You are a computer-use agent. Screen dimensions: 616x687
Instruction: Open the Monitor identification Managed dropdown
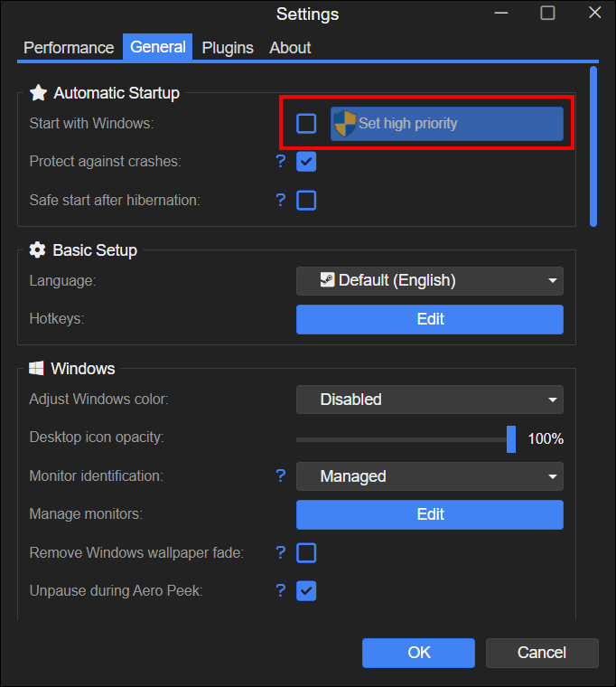tap(430, 476)
